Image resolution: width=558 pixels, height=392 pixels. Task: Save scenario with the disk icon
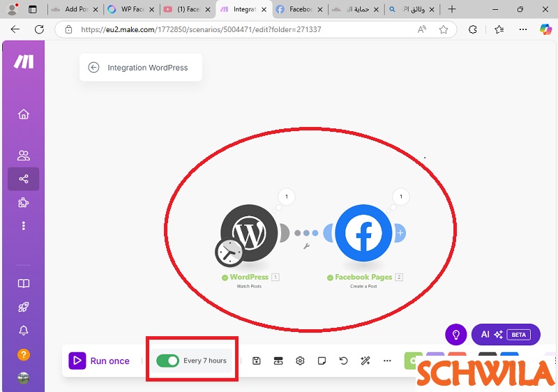pos(256,361)
